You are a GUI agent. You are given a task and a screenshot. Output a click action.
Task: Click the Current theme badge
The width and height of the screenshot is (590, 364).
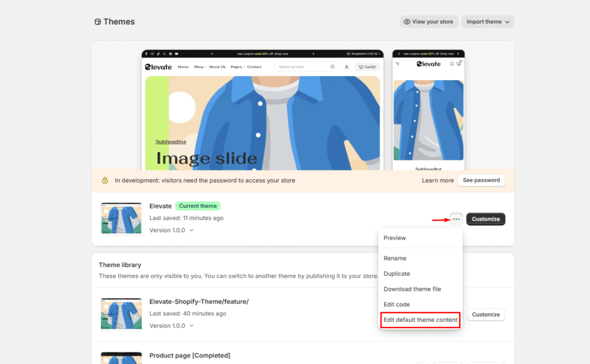198,206
